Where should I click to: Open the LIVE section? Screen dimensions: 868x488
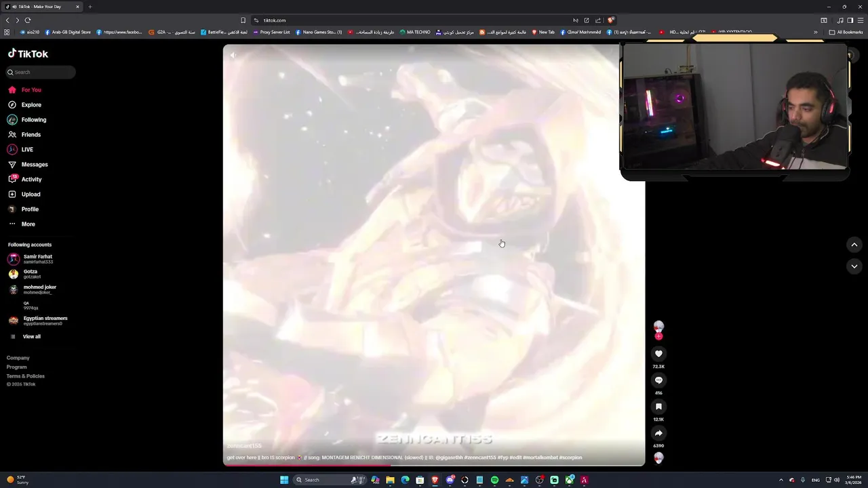coord(20,149)
